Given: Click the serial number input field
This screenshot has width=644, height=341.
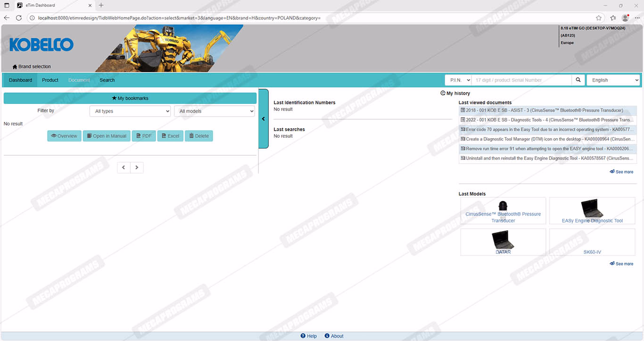Looking at the screenshot, I should [522, 80].
